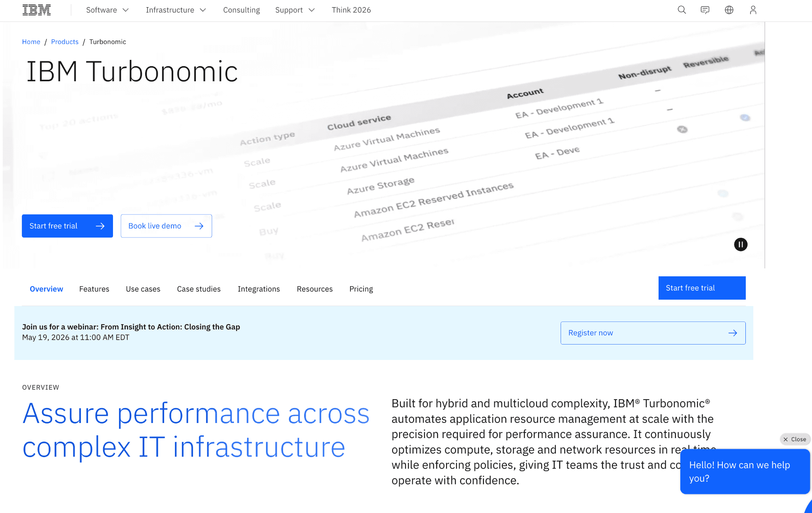812x513 pixels.
Task: Open the 'Hello! How can we help you?' chat bubble
Action: click(745, 471)
